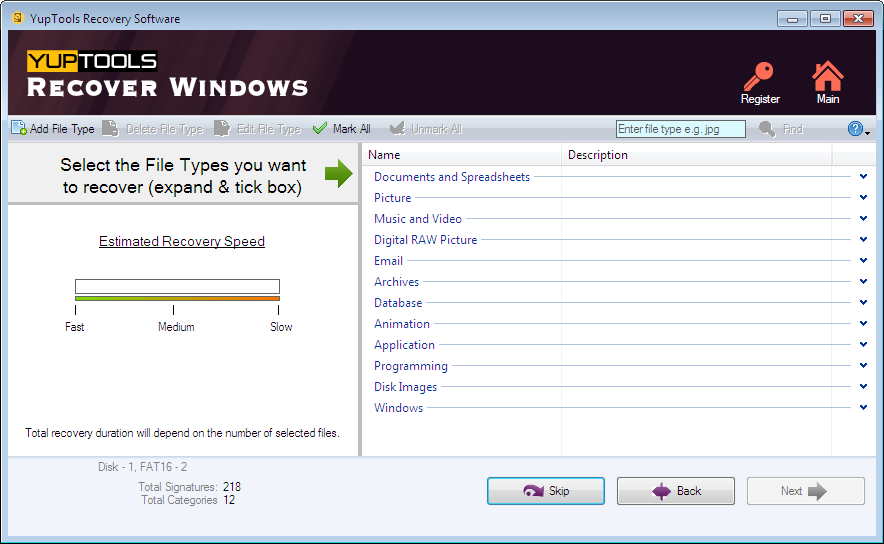Click 'Disk - 1, FAT16 - 2' text
The width and height of the screenshot is (884, 544).
tap(142, 467)
